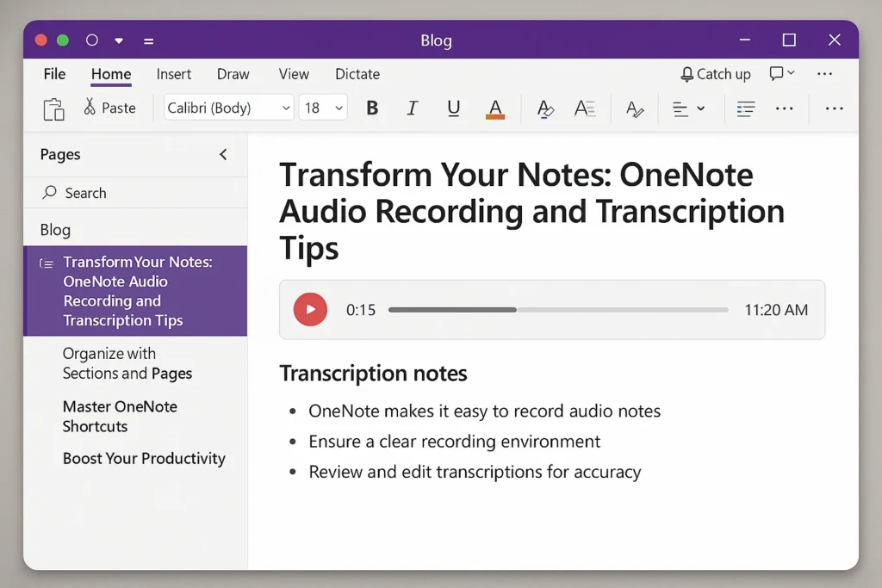The height and width of the screenshot is (588, 882).
Task: Open Catch up notifications
Action: click(715, 74)
